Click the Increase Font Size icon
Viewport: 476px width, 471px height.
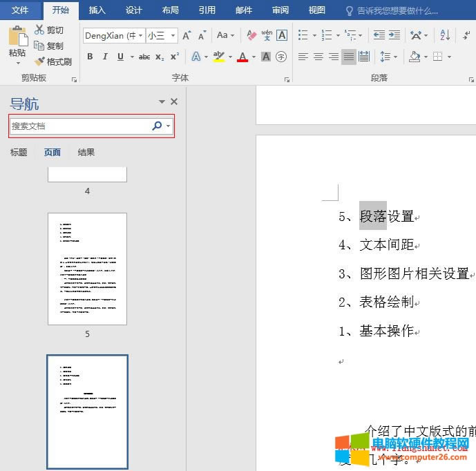pos(187,35)
